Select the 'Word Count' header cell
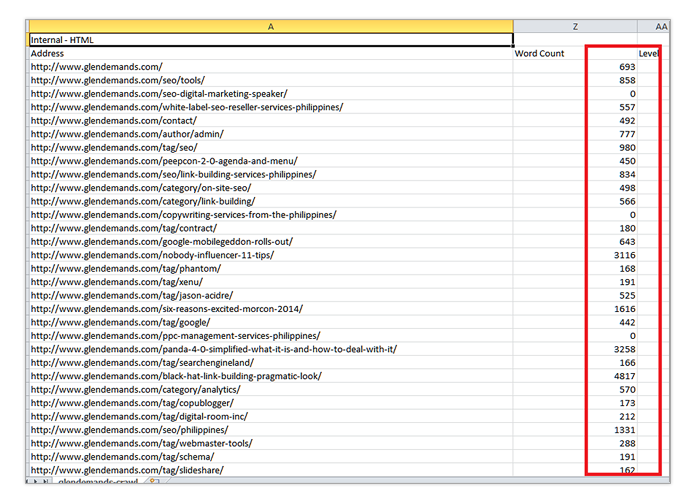 (x=575, y=53)
